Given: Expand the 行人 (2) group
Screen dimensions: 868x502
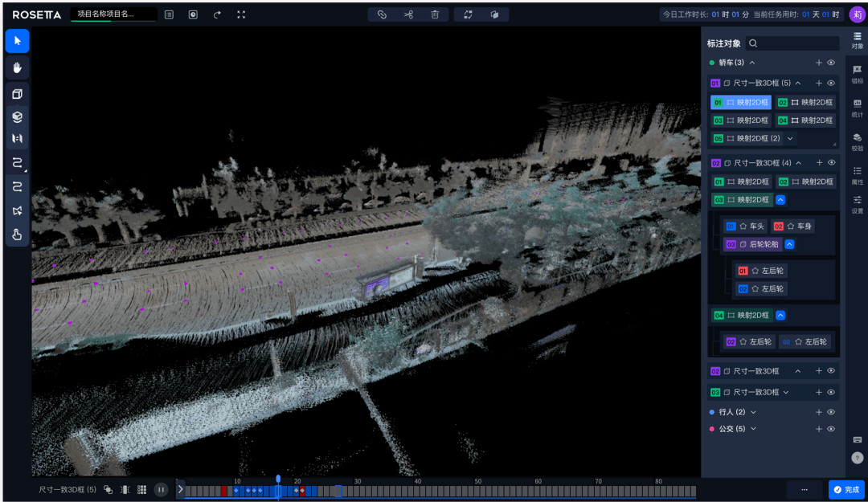Looking at the screenshot, I should pos(753,412).
